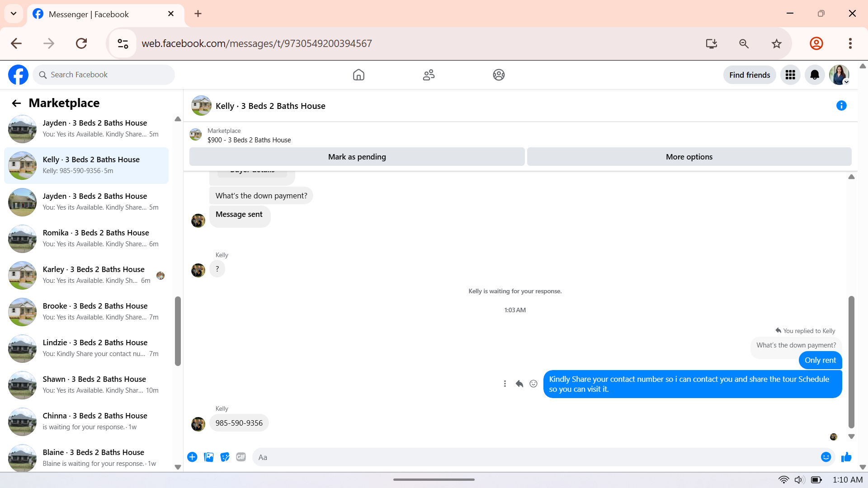This screenshot has height=488, width=868.
Task: Bookmark this page with the star icon
Action: pyautogui.click(x=777, y=43)
